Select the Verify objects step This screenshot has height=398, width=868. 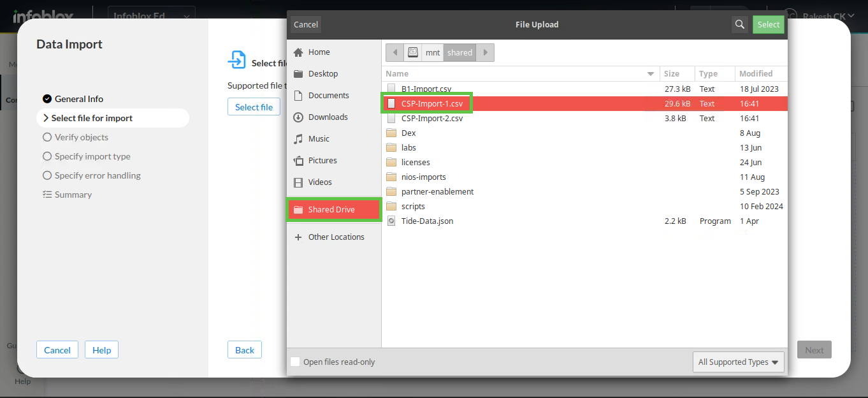coord(81,137)
